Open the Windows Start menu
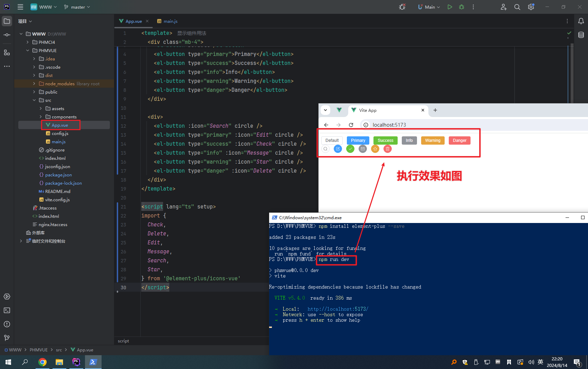588x369 pixels. tap(8, 362)
